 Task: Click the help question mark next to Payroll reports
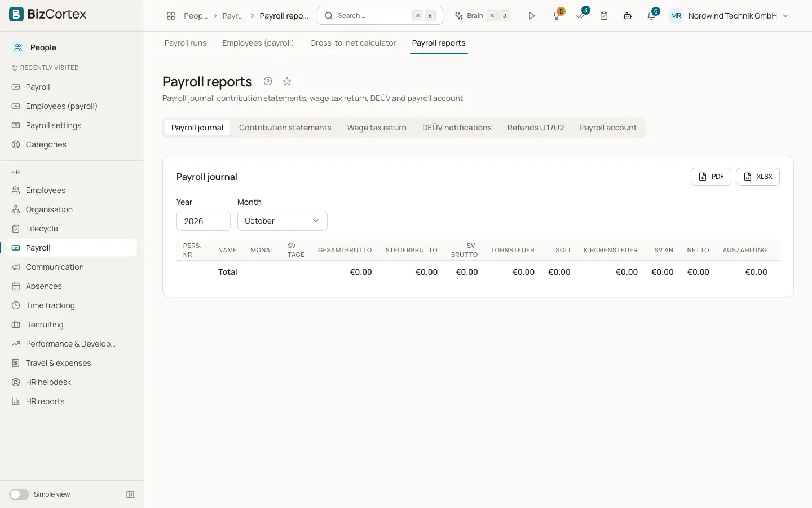click(268, 81)
